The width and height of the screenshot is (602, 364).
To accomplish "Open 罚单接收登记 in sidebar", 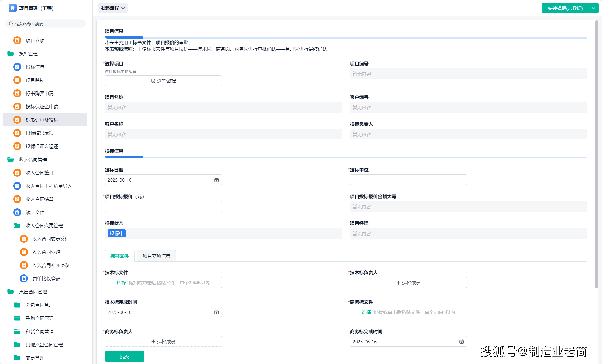I will (45, 279).
